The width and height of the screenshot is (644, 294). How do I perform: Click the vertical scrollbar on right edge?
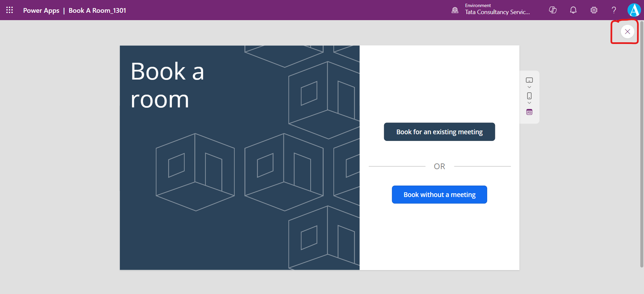[642, 144]
